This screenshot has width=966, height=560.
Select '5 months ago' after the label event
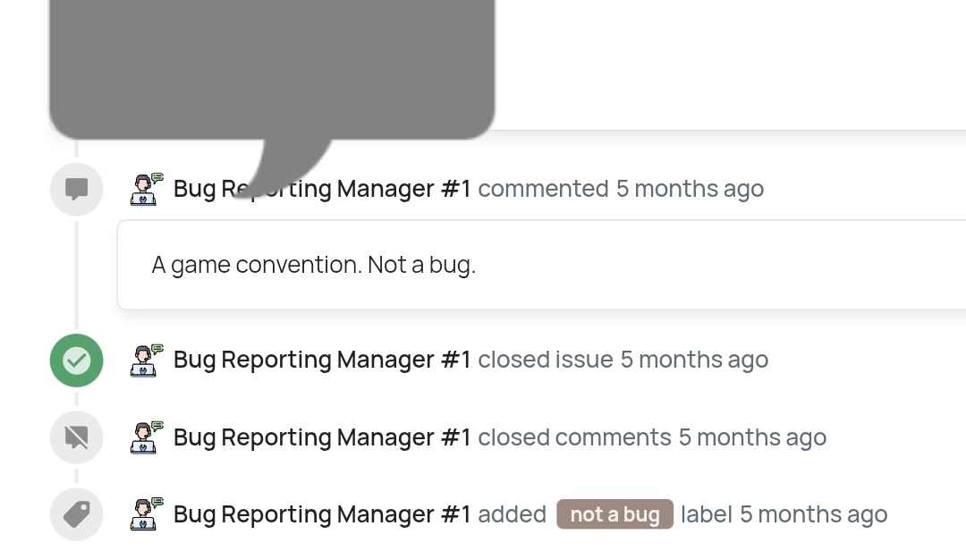pyautogui.click(x=813, y=514)
